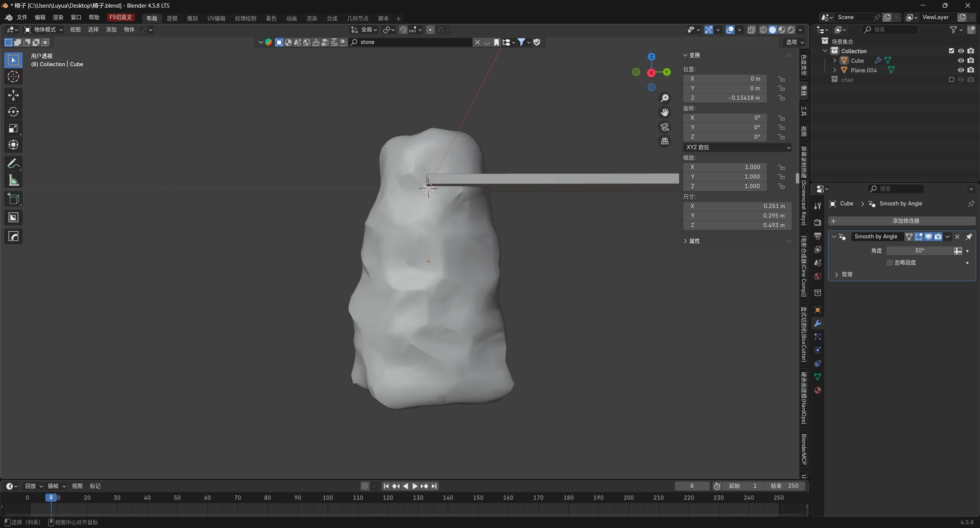Toggle Smooth by Angle render camera icon
Viewport: 980px width, 528px height.
pos(938,237)
